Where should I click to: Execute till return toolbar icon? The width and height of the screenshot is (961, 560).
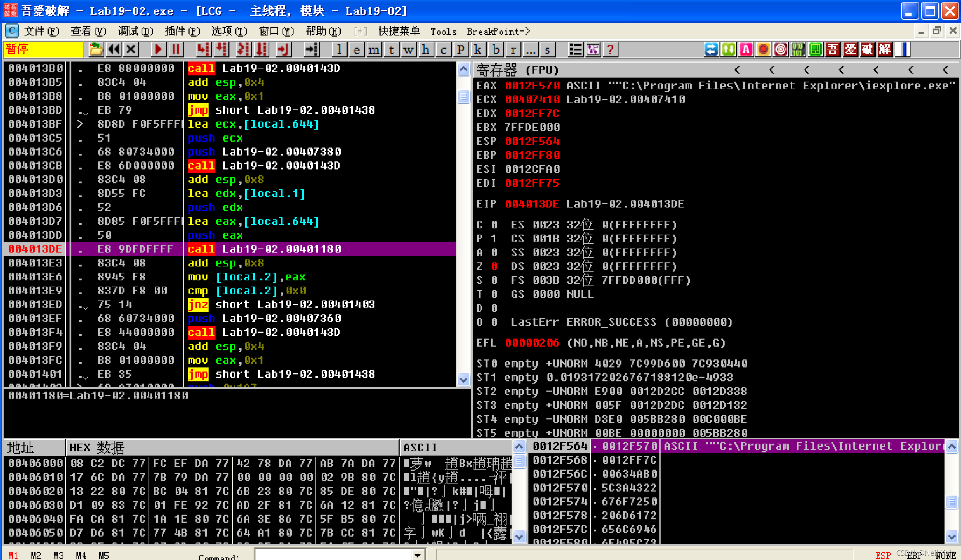(283, 49)
